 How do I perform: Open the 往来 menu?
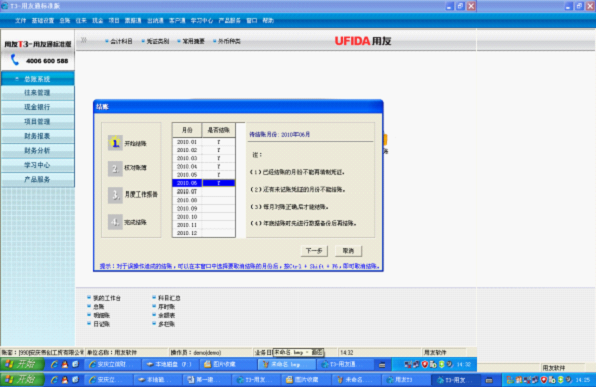pyautogui.click(x=81, y=21)
